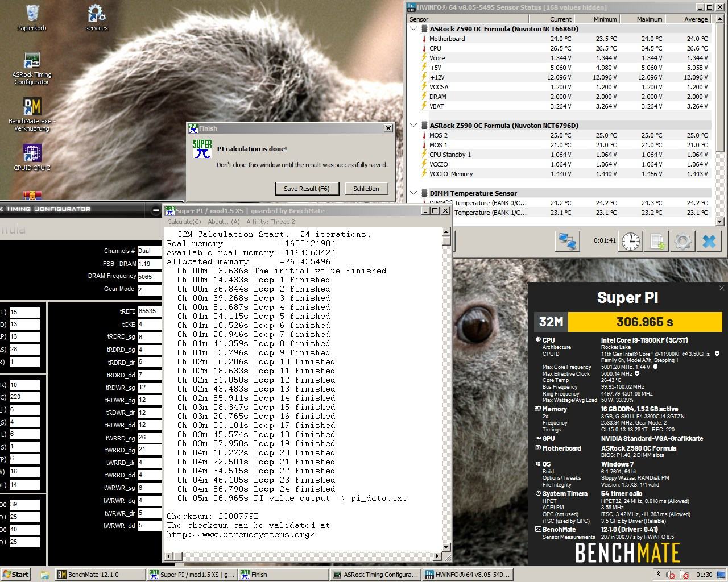The image size is (728, 582).
Task: Click the FSB : DRAM ratio field
Action: point(149,264)
